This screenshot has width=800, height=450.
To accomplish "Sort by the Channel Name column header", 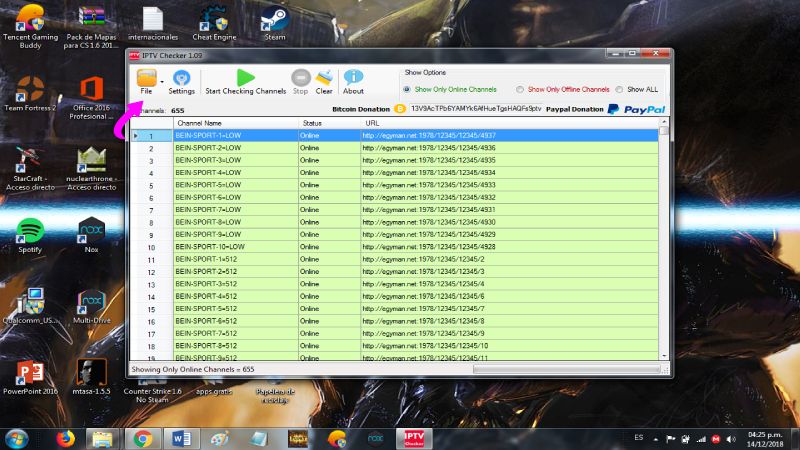I will [x=236, y=123].
